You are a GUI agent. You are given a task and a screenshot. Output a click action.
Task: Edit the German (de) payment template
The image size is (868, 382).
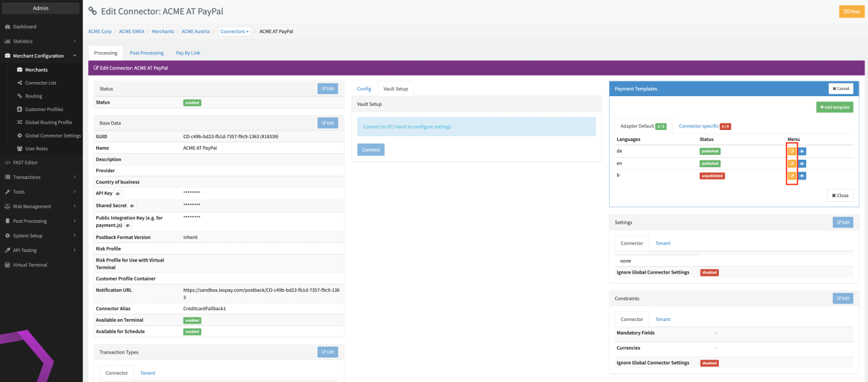tap(791, 151)
